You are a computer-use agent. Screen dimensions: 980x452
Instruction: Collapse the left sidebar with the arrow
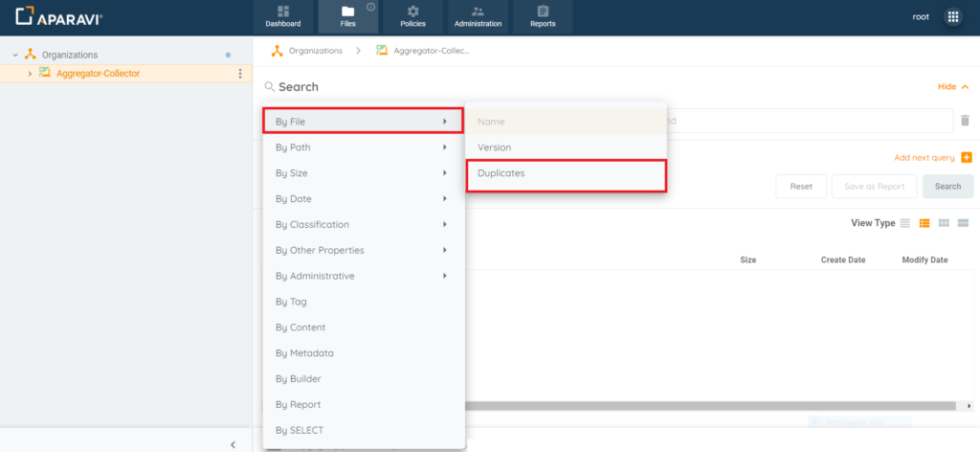pyautogui.click(x=234, y=444)
